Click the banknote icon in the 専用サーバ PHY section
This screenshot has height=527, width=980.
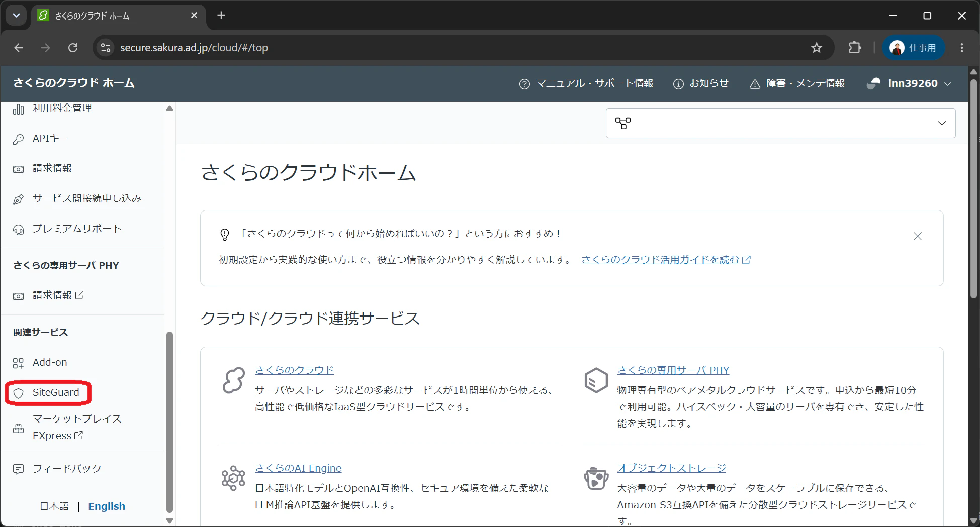point(18,296)
